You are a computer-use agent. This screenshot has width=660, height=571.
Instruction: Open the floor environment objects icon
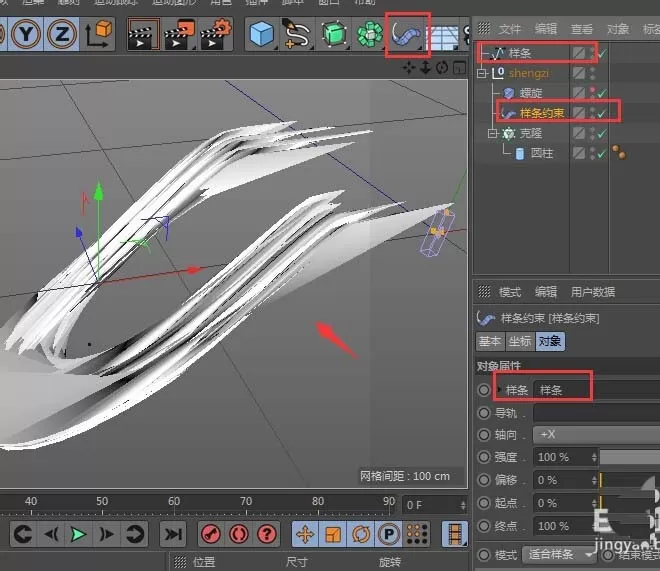coord(443,37)
